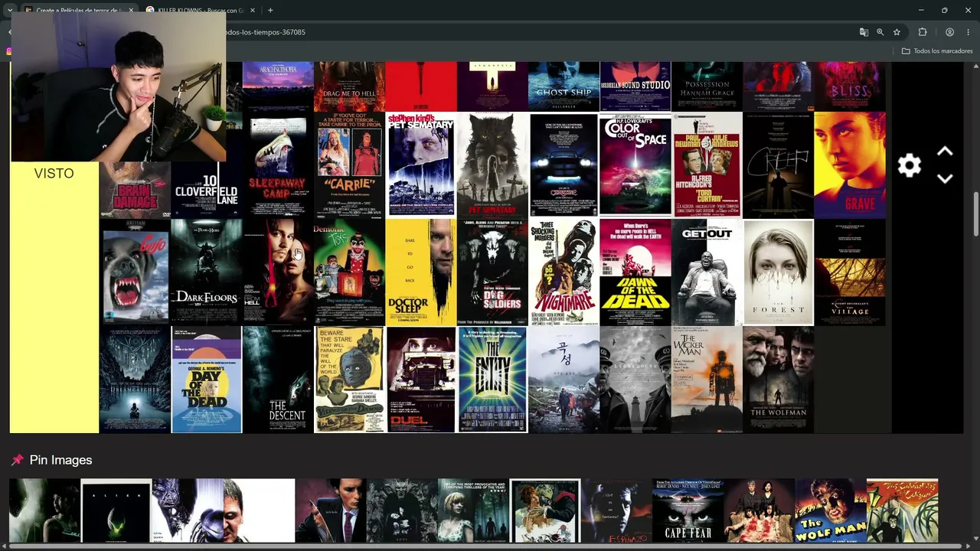This screenshot has height=551, width=980.
Task: Close the 'Create a Películas de terror' tab
Action: tap(131, 10)
